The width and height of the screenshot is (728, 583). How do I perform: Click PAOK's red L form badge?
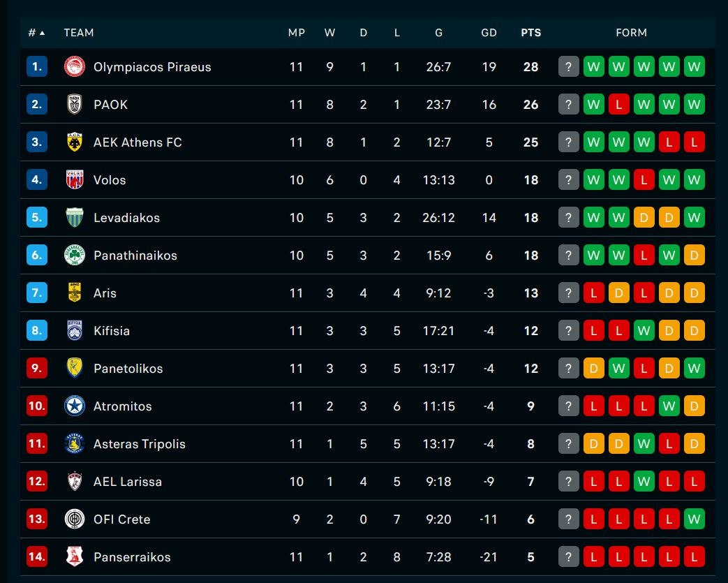[x=619, y=105]
